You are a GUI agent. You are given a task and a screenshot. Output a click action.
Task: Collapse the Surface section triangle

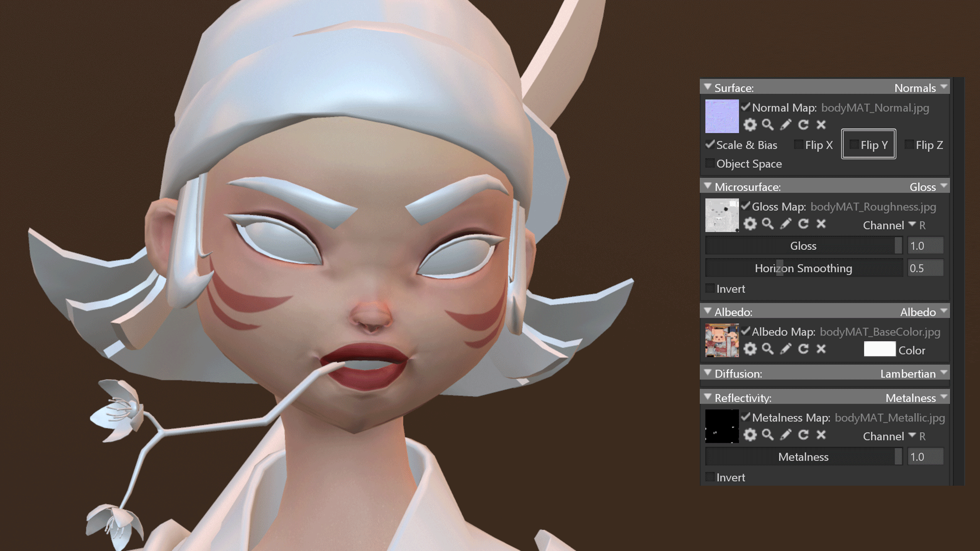click(x=707, y=87)
